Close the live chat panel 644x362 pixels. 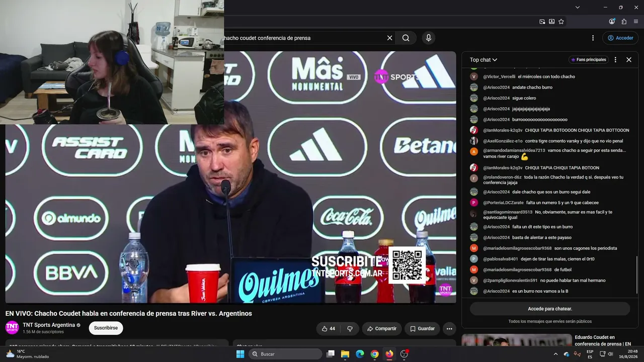click(x=629, y=60)
